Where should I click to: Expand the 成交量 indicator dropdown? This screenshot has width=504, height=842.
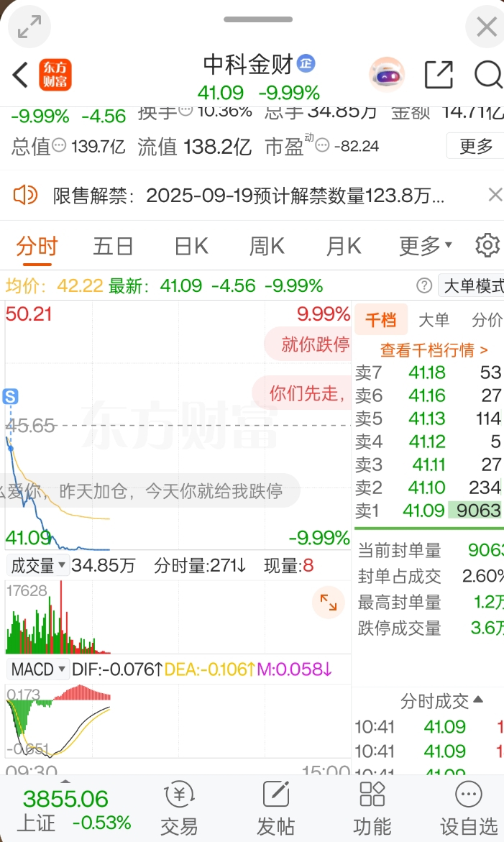coord(38,565)
